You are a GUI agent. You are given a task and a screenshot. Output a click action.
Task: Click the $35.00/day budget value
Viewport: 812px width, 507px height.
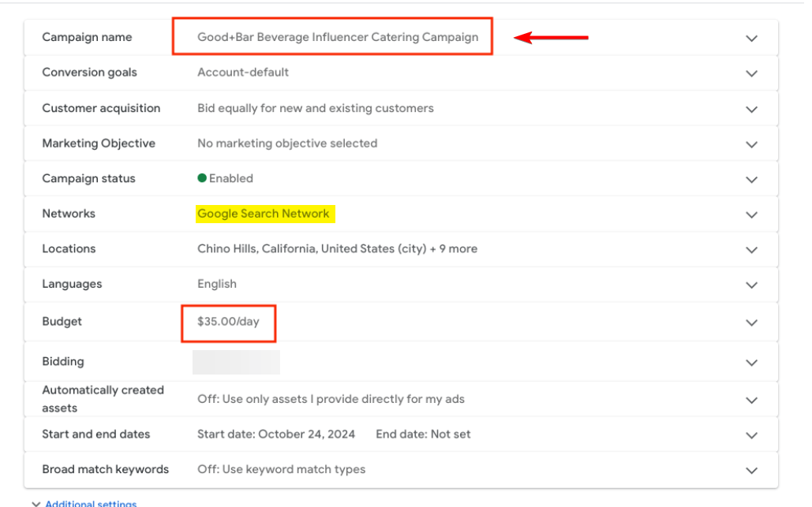point(228,321)
